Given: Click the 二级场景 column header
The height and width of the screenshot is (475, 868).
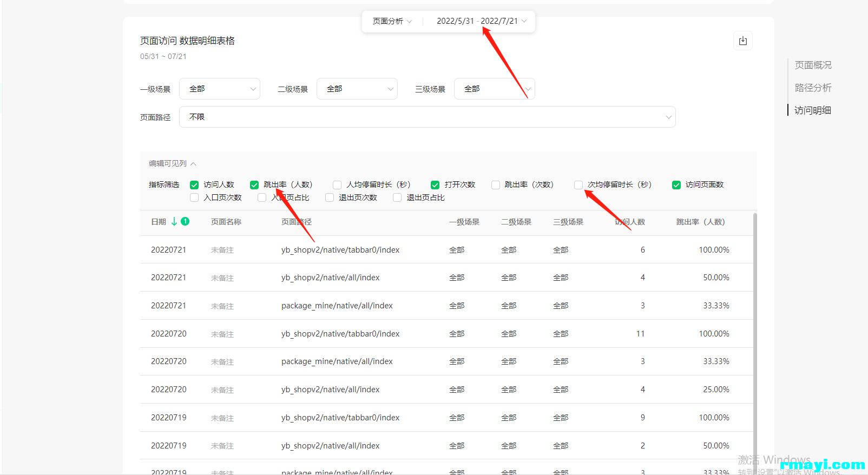Looking at the screenshot, I should [516, 222].
